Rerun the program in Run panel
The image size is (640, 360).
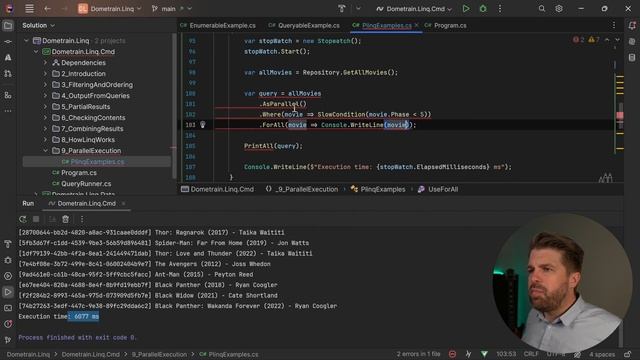pos(23,219)
